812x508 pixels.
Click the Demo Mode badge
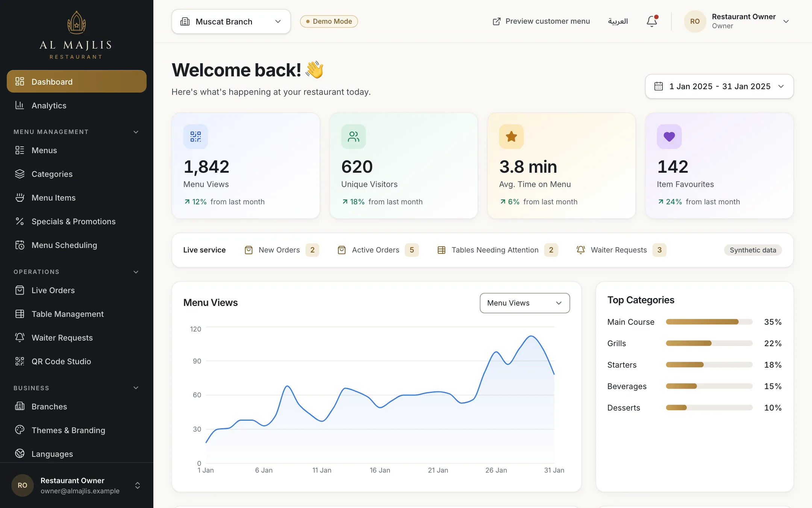pos(329,21)
